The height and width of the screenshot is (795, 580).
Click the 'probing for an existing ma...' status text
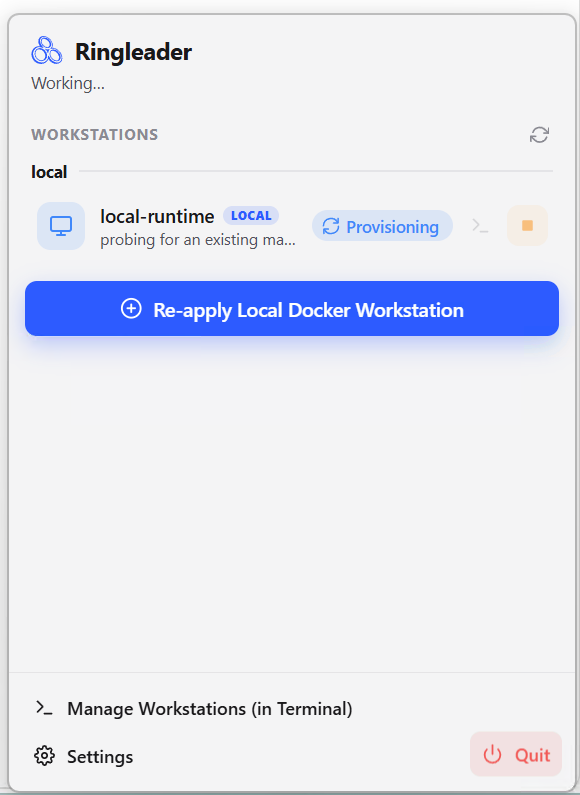[x=198, y=239]
